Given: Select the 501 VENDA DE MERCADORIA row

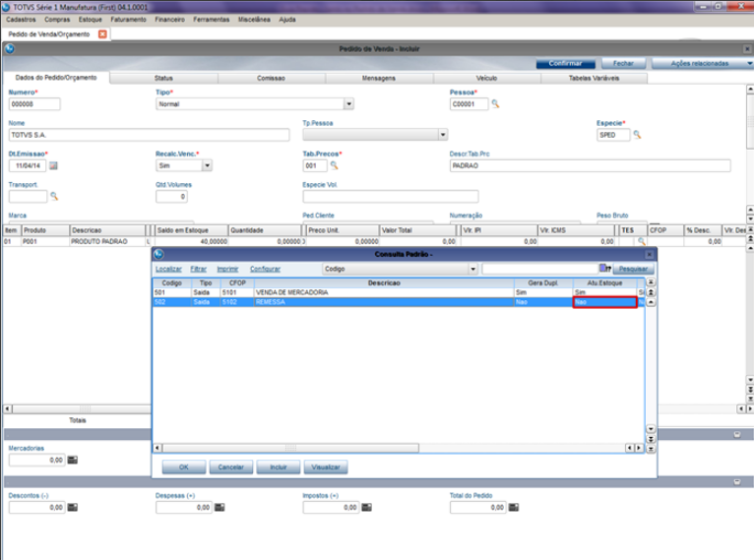Looking at the screenshot, I should pyautogui.click(x=399, y=292).
